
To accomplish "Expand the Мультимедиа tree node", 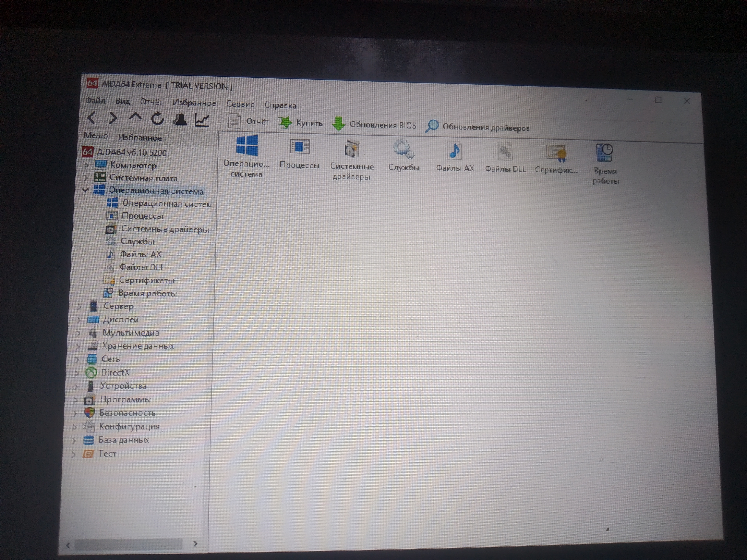I will click(78, 333).
